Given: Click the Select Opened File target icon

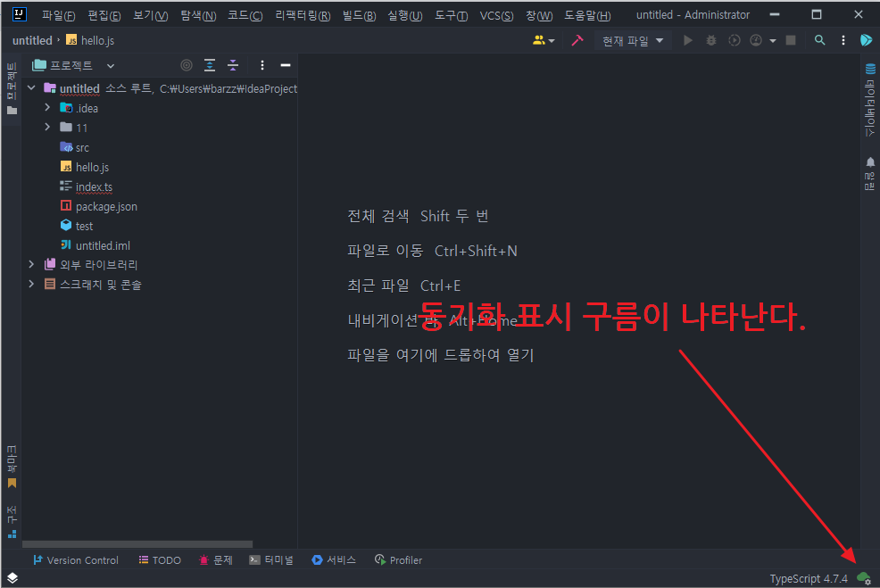Looking at the screenshot, I should 187,66.
